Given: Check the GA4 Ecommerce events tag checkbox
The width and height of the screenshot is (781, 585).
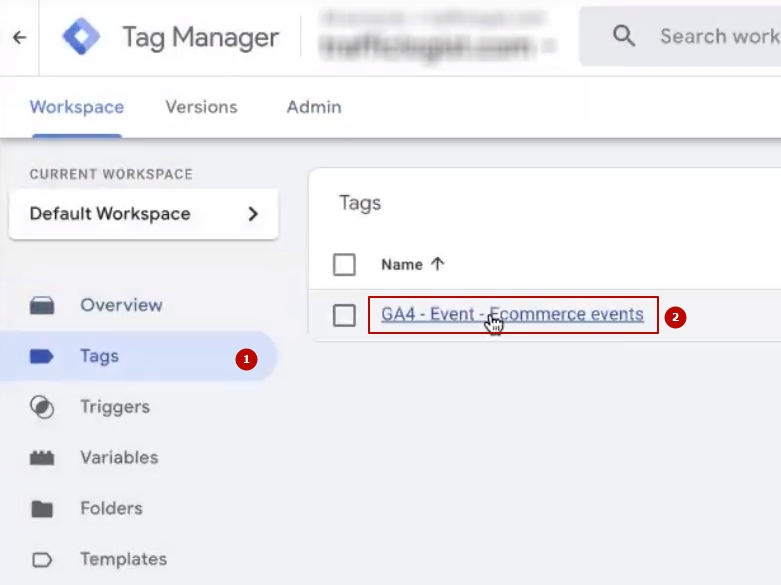Looking at the screenshot, I should coord(344,316).
